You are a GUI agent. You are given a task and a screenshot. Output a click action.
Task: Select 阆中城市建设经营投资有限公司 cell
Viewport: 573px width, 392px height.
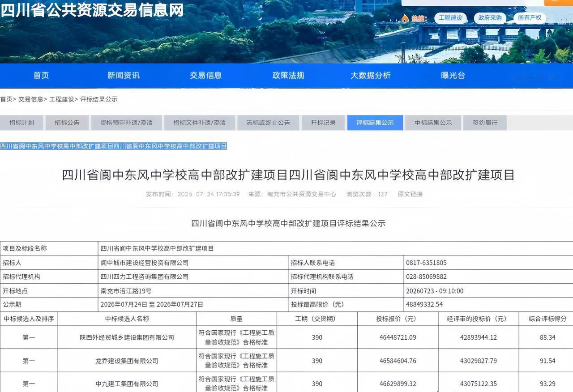[193, 263]
